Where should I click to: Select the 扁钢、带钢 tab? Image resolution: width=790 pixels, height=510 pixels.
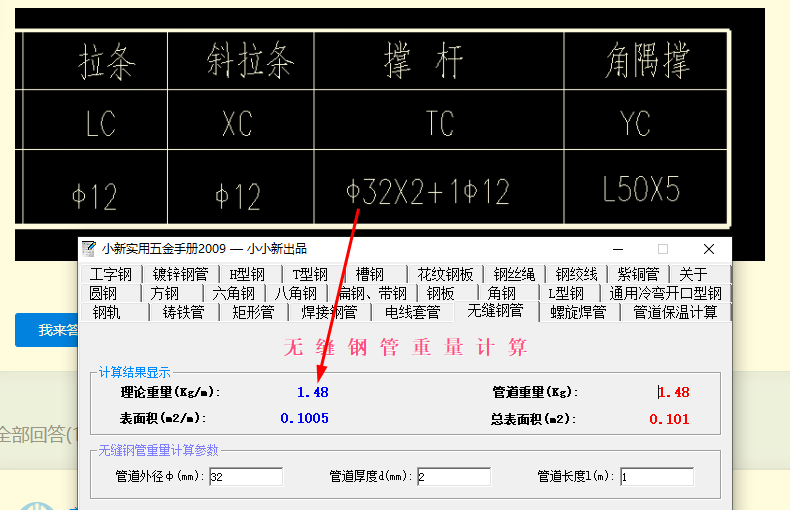[x=372, y=293]
